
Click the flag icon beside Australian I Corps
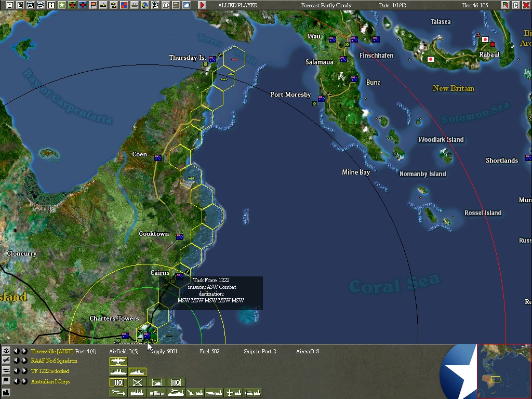tap(6, 381)
